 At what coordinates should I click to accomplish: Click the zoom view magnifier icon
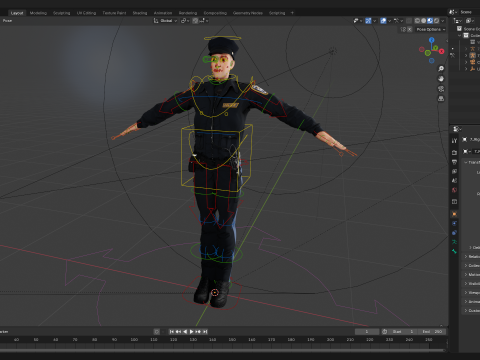441,69
